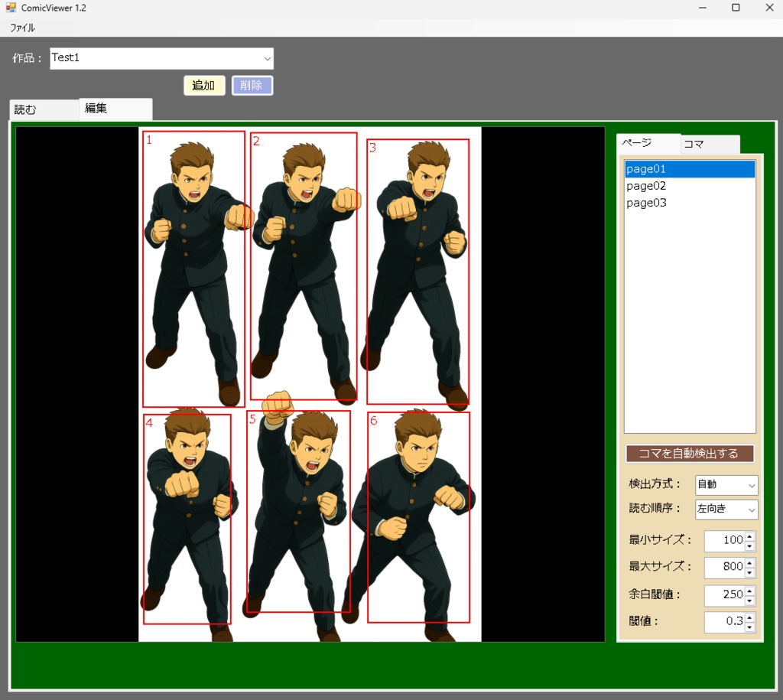Select the highlighted page01 entry
This screenshot has height=700, width=783.
646,168
